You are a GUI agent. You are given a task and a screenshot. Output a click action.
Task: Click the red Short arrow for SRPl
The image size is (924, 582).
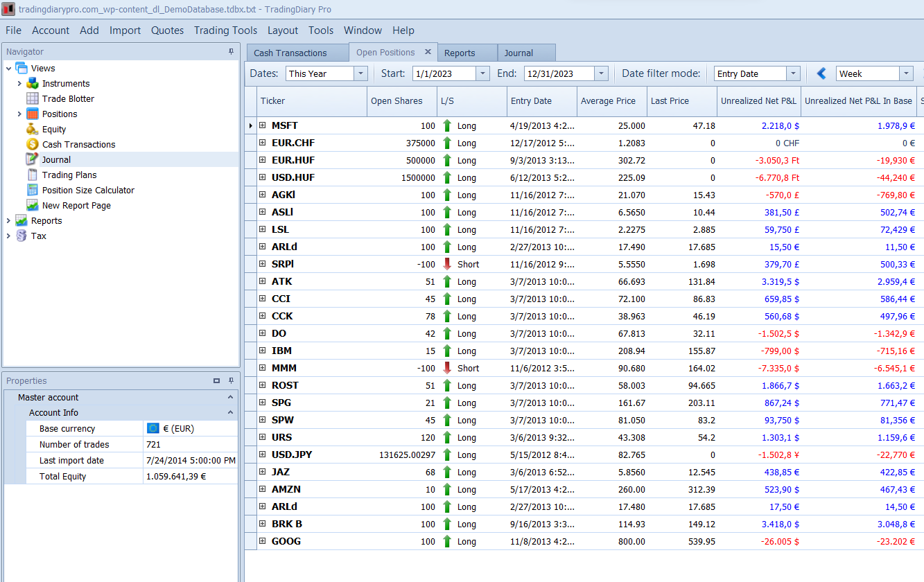click(x=447, y=264)
